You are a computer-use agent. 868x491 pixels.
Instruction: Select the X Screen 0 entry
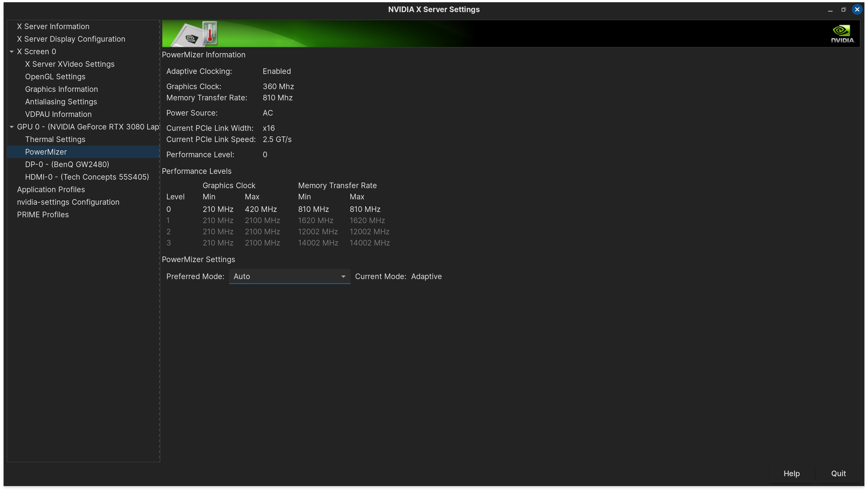click(37, 52)
